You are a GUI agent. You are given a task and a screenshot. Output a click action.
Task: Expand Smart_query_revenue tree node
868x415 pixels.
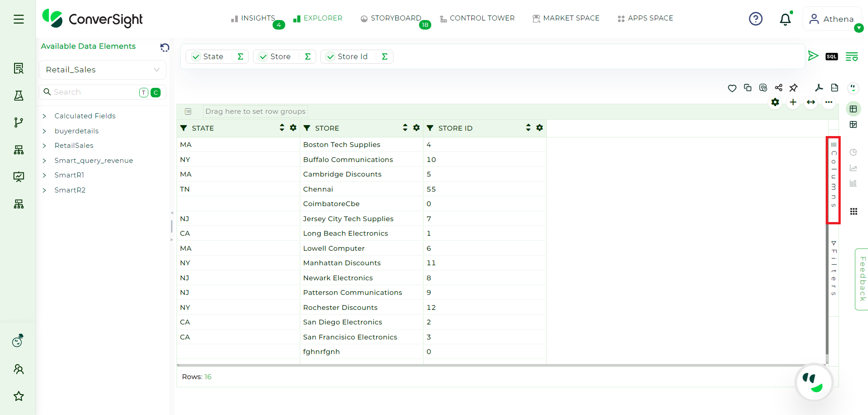pyautogui.click(x=44, y=161)
